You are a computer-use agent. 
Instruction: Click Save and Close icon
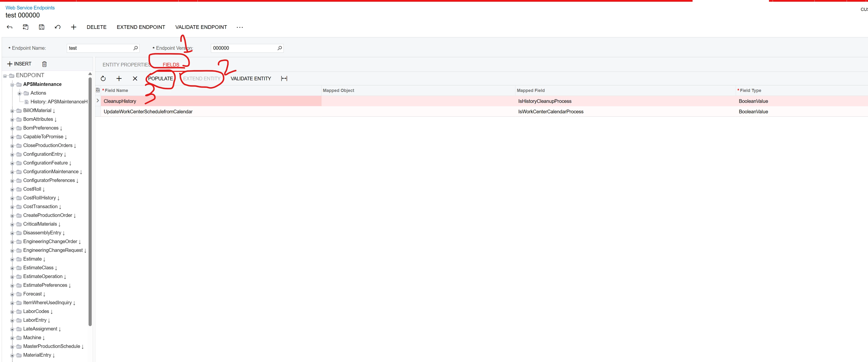(x=26, y=27)
